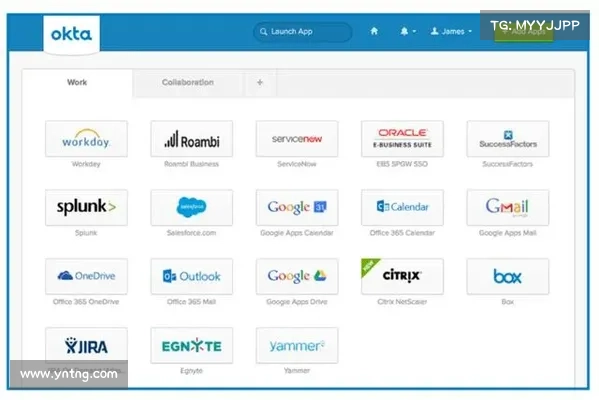Open the SuccessFactors app tile
Viewport: 600px width, 400px height.
pyautogui.click(x=508, y=139)
